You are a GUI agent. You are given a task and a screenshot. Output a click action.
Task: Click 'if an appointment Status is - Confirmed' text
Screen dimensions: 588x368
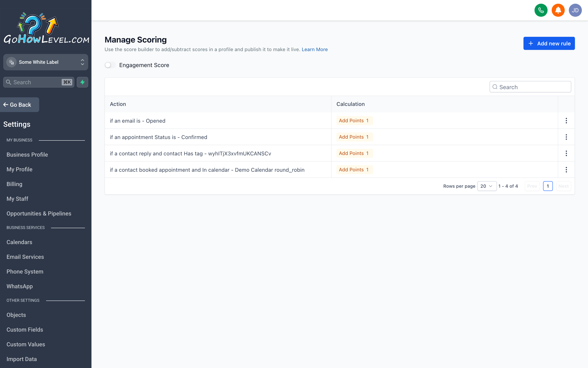[158, 137]
